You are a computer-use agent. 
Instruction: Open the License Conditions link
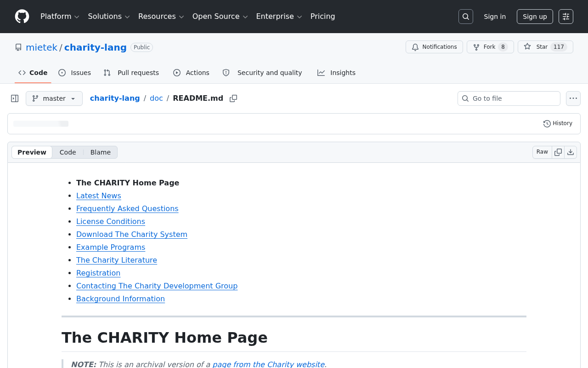pos(111,222)
